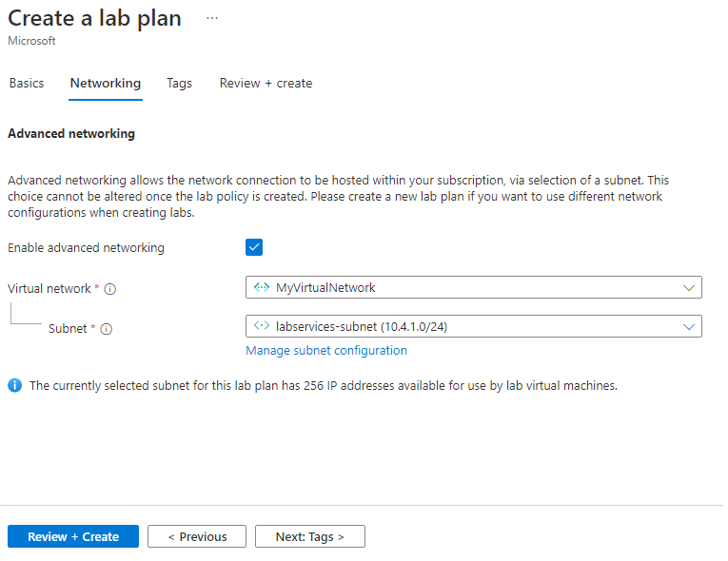The image size is (728, 561).
Task: Open Manage subnet configuration link
Action: point(326,350)
